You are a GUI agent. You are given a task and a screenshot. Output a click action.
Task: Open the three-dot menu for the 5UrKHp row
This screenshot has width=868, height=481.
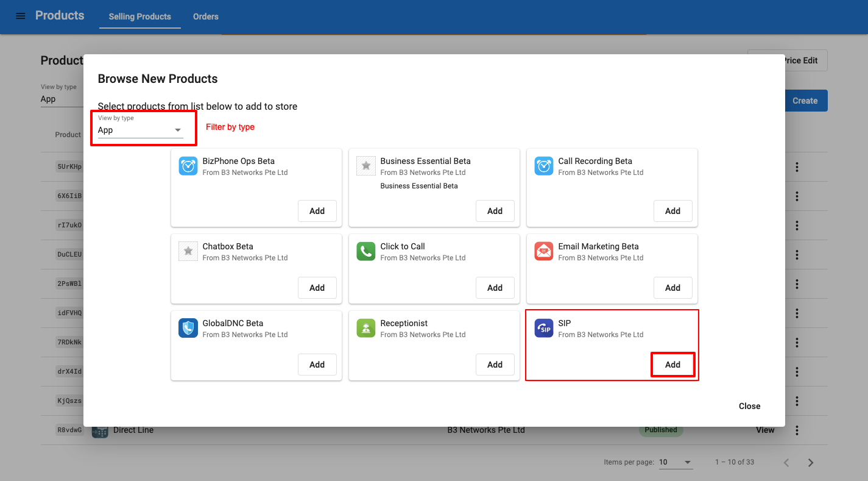point(797,167)
